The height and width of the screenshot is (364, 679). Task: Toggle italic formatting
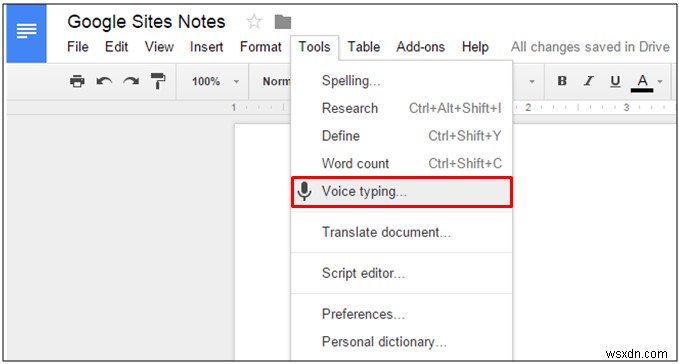pyautogui.click(x=588, y=81)
